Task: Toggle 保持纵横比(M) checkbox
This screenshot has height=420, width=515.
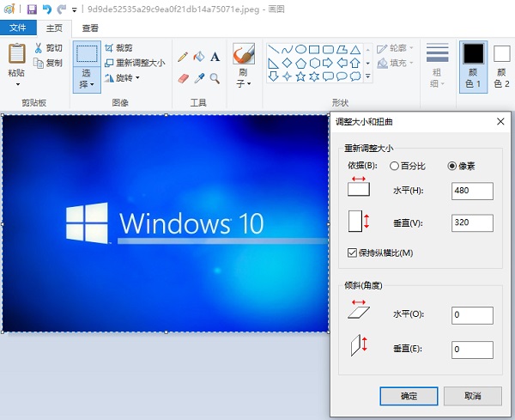Action: click(352, 253)
